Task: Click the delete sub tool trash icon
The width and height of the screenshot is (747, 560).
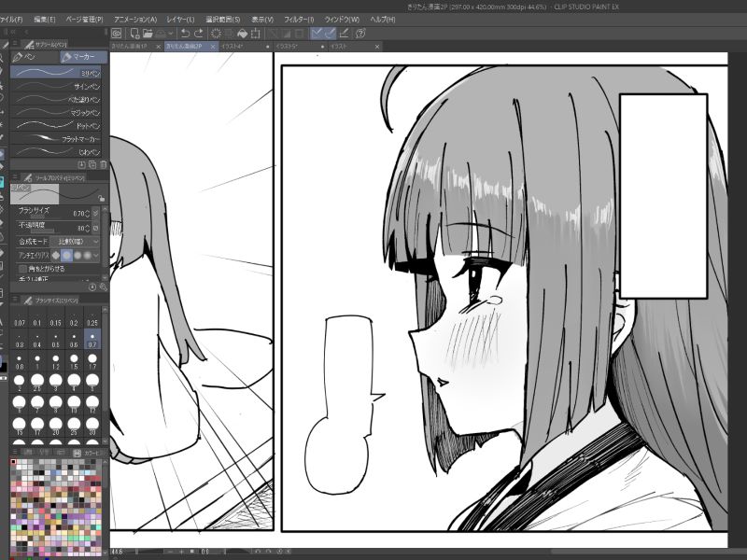Action: pyautogui.click(x=104, y=165)
